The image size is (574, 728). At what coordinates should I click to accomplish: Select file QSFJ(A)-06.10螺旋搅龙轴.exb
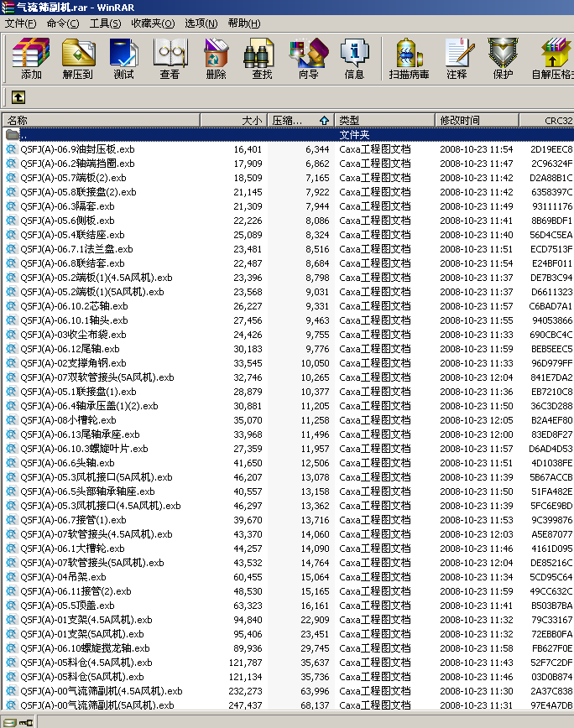coord(85,648)
